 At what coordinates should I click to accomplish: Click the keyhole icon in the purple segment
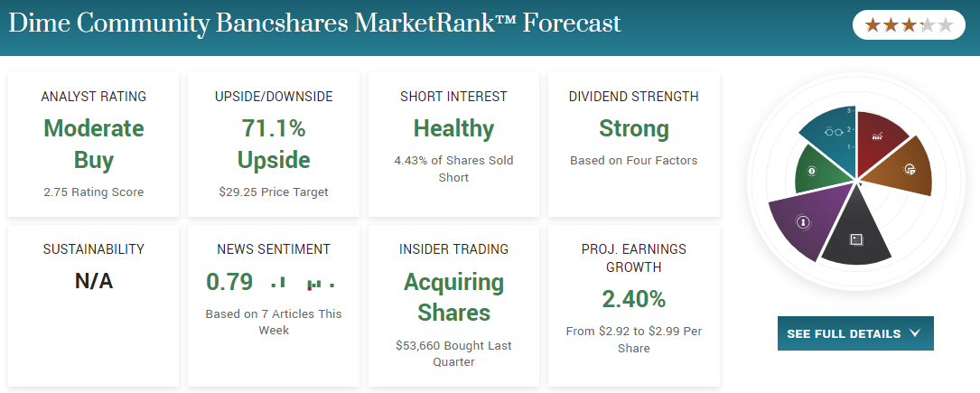tap(800, 220)
